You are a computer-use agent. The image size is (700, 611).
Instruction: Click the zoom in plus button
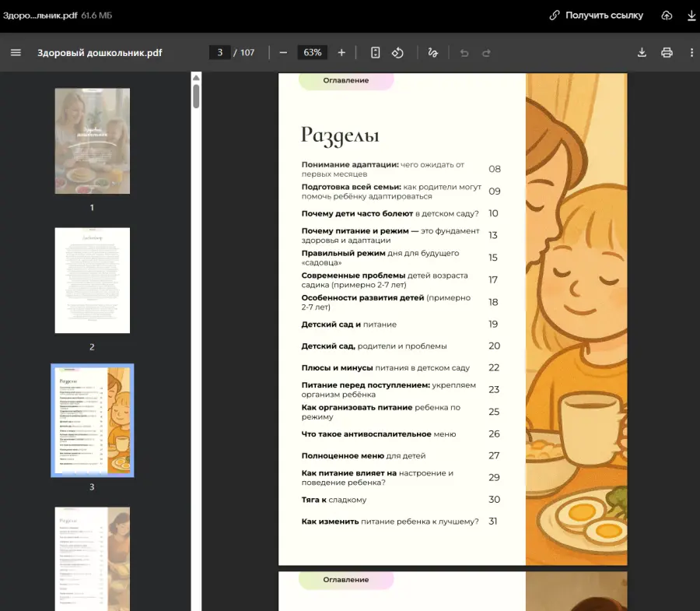point(341,53)
